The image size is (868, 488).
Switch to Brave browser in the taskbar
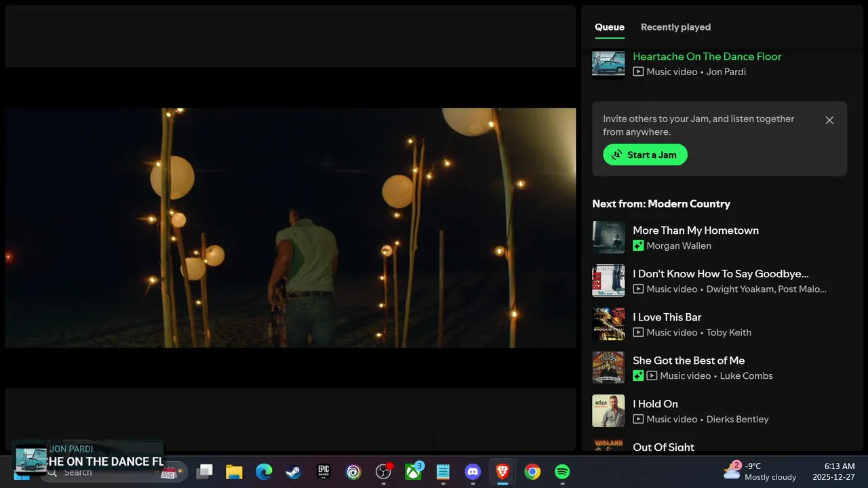[x=502, y=472]
